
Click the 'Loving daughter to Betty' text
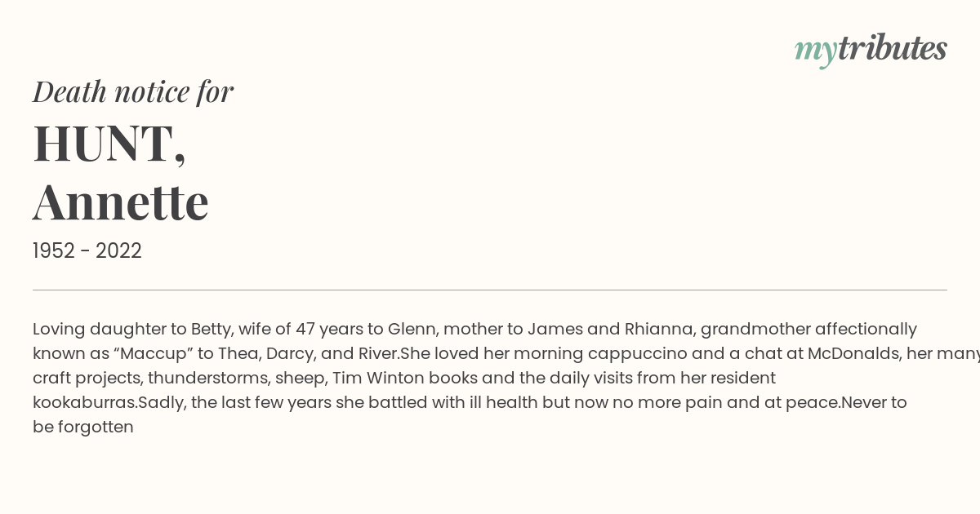[132, 329]
